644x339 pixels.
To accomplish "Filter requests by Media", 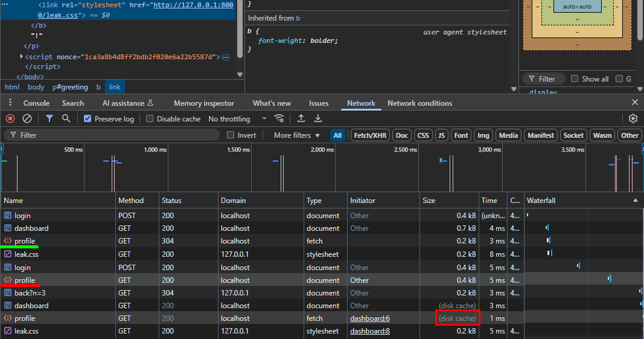I will point(508,135).
